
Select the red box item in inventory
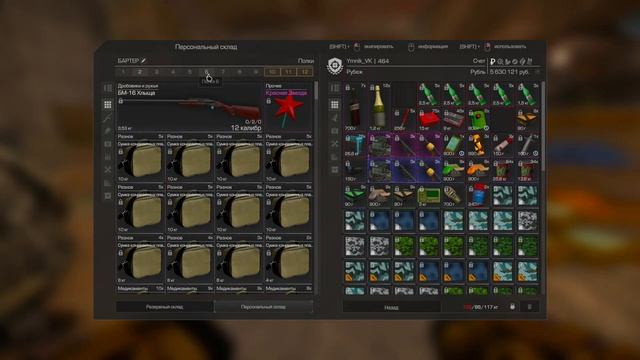coord(429,120)
